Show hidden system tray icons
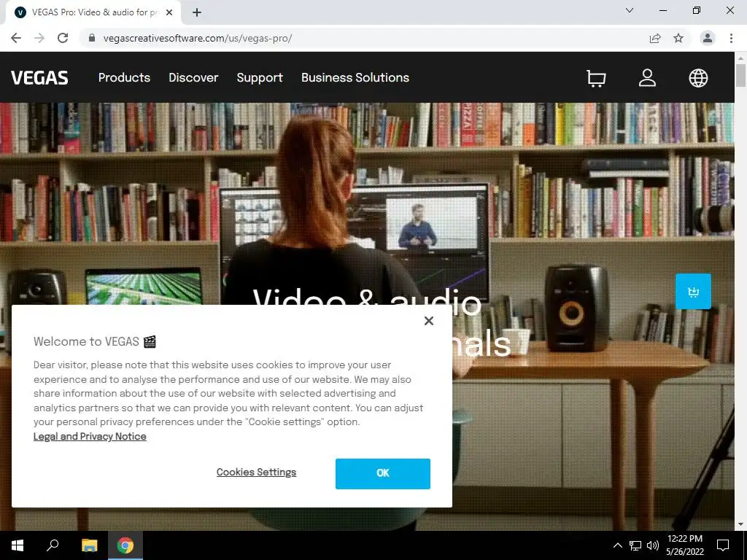The width and height of the screenshot is (747, 560). [x=617, y=545]
